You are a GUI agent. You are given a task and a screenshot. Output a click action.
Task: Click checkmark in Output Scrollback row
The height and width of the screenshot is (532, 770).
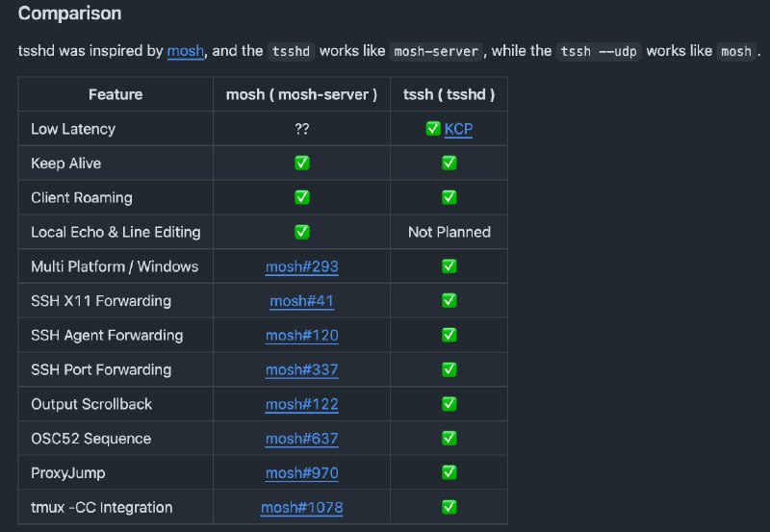tap(449, 404)
